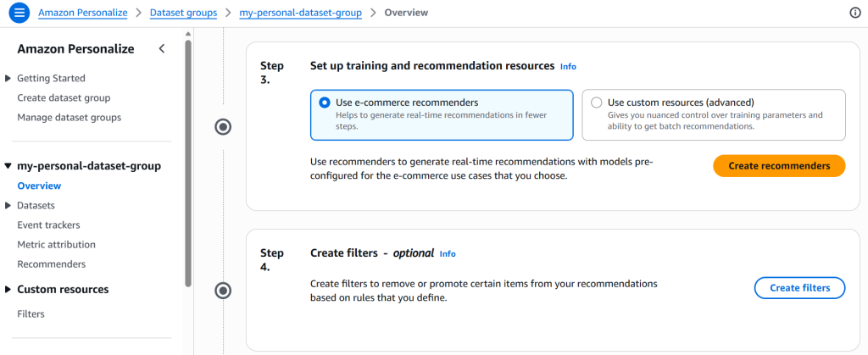Click the Overview text in breadcrumb
Viewport: 868px width, 355px height.
(406, 13)
